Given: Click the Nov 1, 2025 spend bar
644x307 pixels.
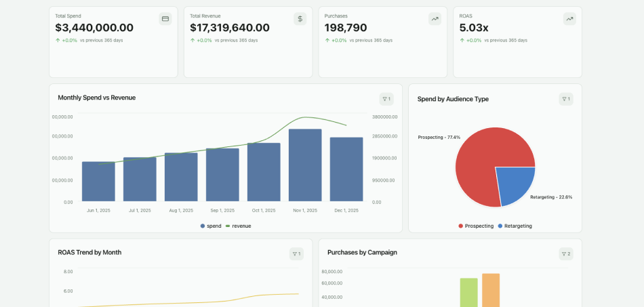Looking at the screenshot, I should 305,165.
